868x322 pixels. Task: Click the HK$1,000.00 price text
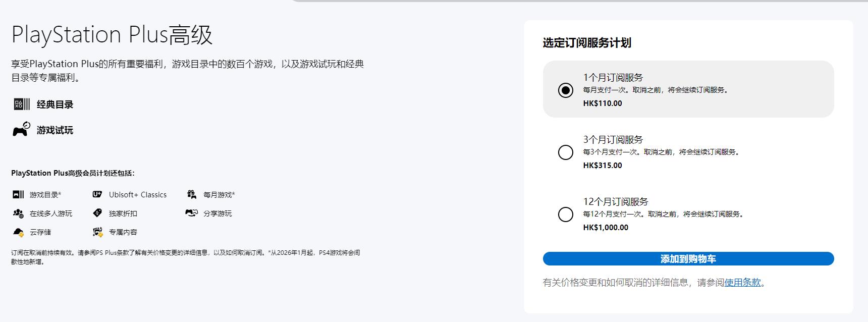(x=606, y=228)
